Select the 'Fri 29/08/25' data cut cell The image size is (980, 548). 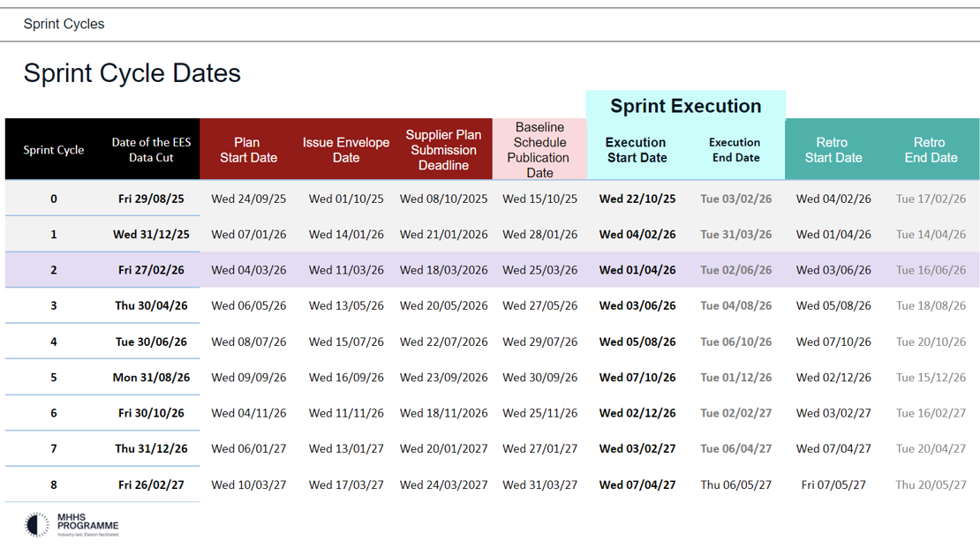point(151,199)
